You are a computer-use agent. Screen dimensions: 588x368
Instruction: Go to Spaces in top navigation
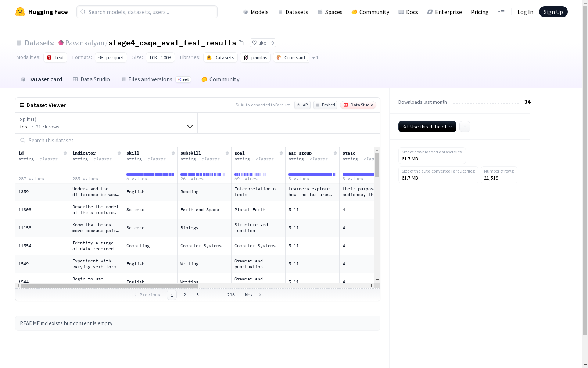(x=330, y=12)
